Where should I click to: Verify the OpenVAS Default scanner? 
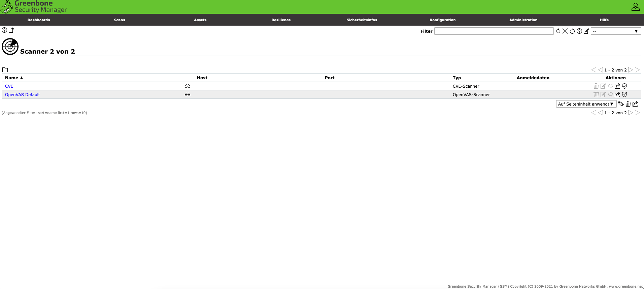click(x=624, y=94)
